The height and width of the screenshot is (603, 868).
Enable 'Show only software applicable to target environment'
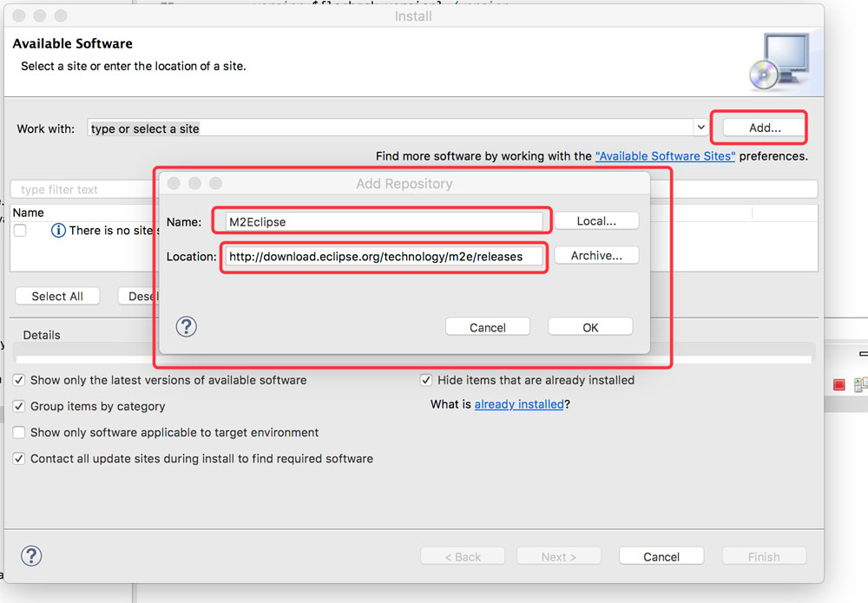pyautogui.click(x=18, y=432)
